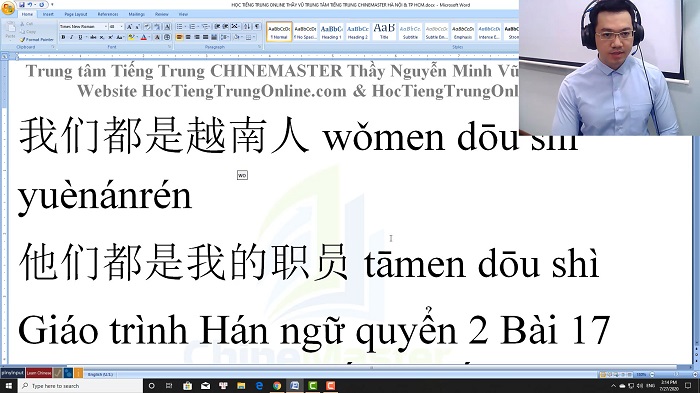Image resolution: width=700 pixels, height=393 pixels.
Task: Apply No Spacing style
Action: pos(305,32)
